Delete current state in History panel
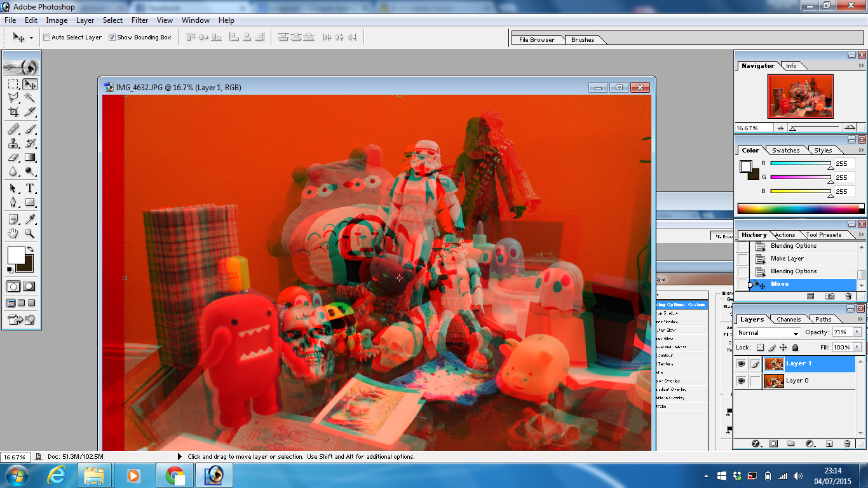The height and width of the screenshot is (488, 868). 848,296
